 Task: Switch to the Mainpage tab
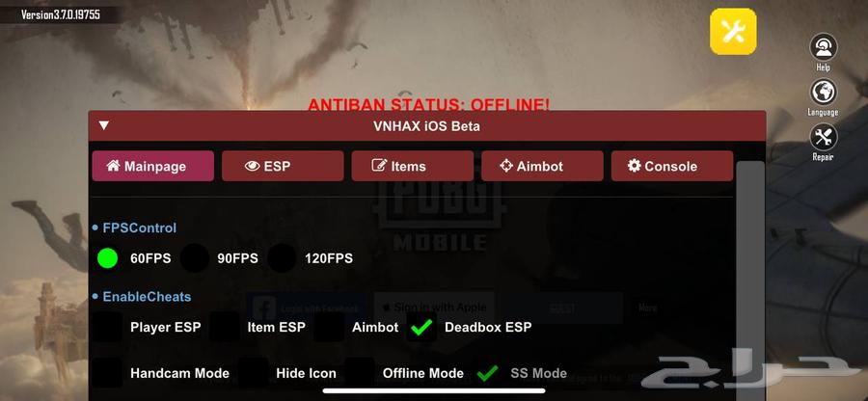click(152, 166)
